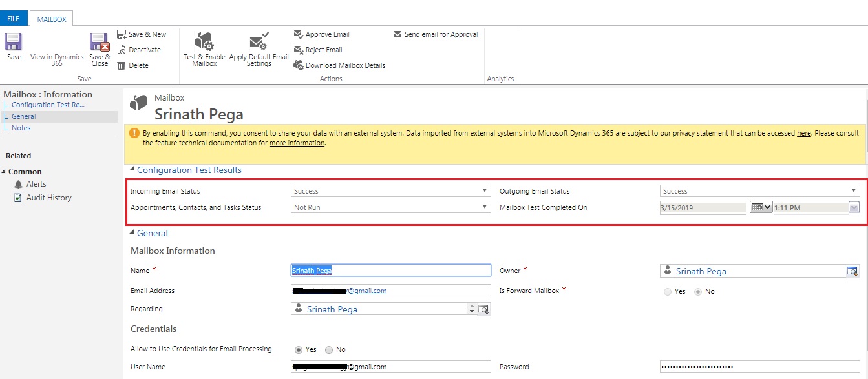
Task: Open the Owner lookup search icon
Action: pos(852,271)
